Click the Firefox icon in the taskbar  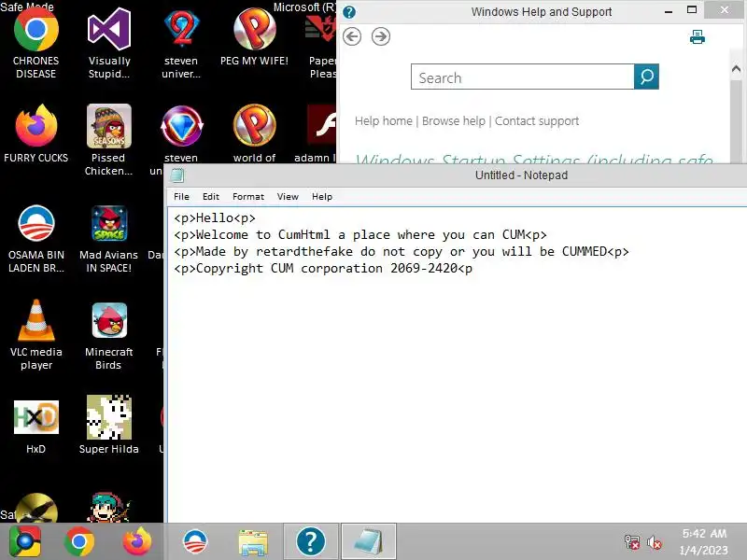coord(137,541)
